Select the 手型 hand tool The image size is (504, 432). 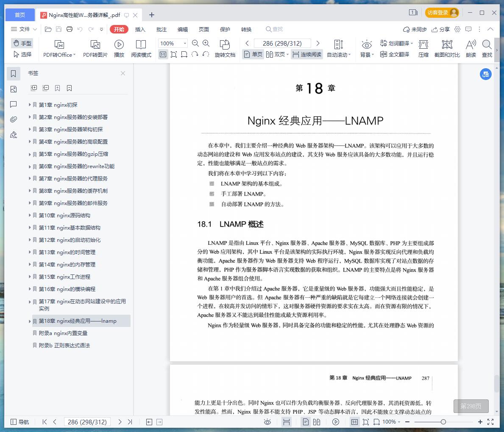coord(22,43)
